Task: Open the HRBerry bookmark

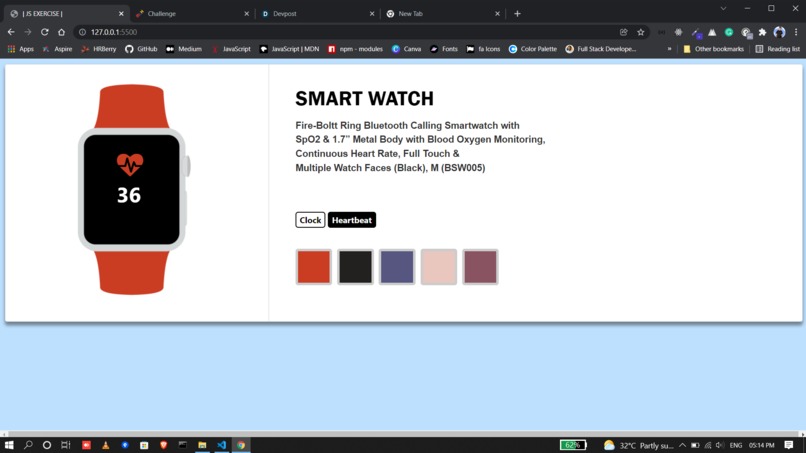Action: (99, 49)
